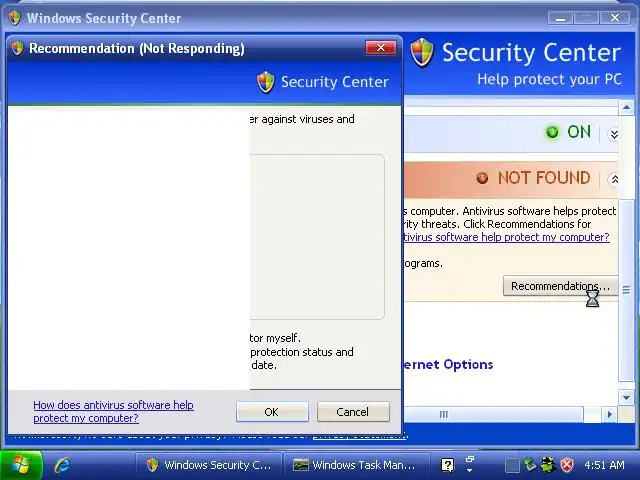
Task: Switch to Windows Task Manager taskbar button
Action: [356, 465]
